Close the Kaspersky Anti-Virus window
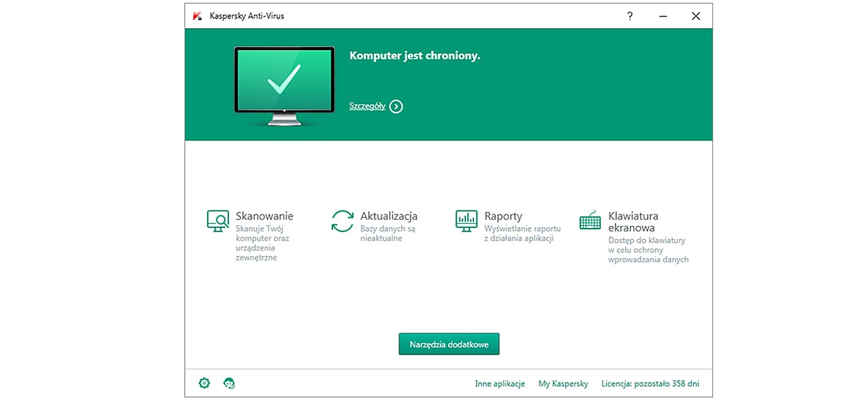Image resolution: width=868 pixels, height=401 pixels. tap(696, 16)
